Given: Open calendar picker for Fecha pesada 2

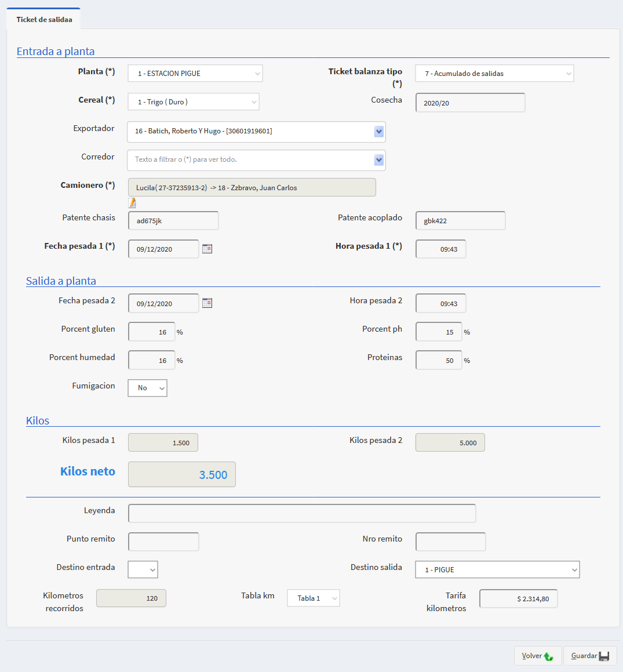Looking at the screenshot, I should 207,303.
